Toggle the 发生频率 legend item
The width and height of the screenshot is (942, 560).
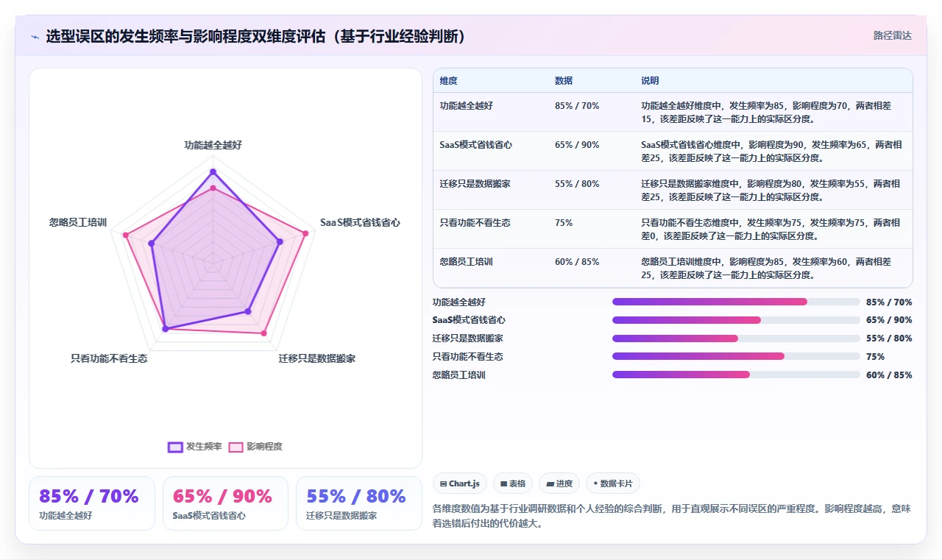pyautogui.click(x=195, y=447)
